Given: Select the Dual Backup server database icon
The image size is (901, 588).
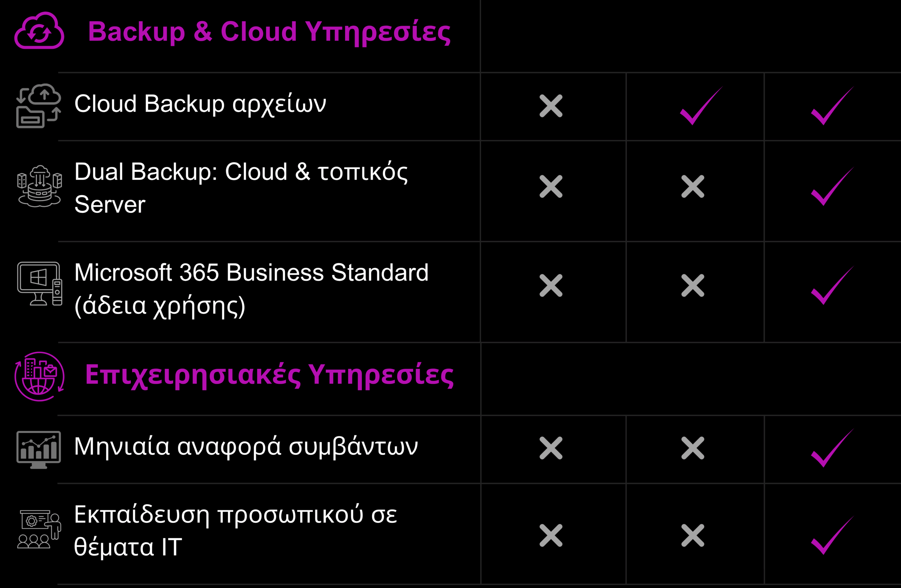Looking at the screenshot, I should click(39, 186).
